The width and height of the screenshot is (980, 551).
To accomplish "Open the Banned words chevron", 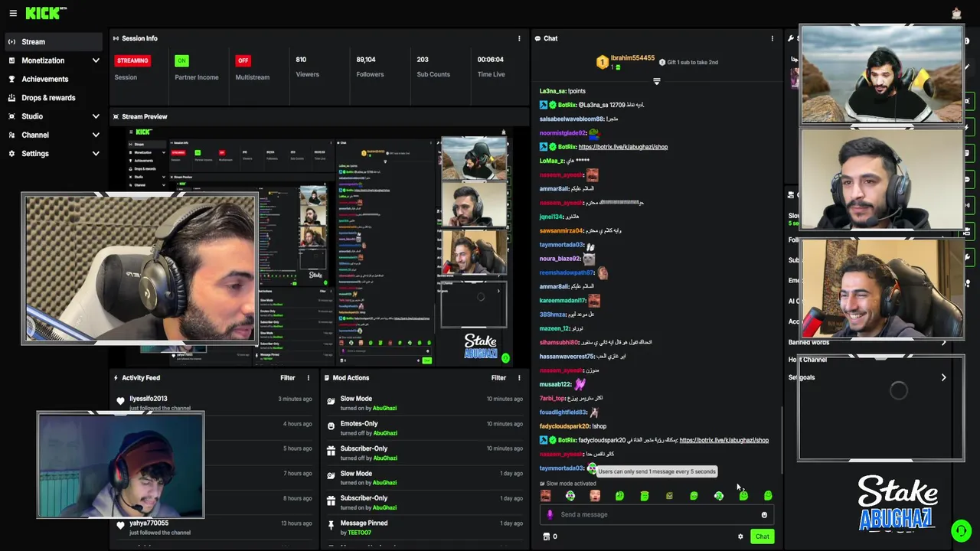I will tap(943, 342).
